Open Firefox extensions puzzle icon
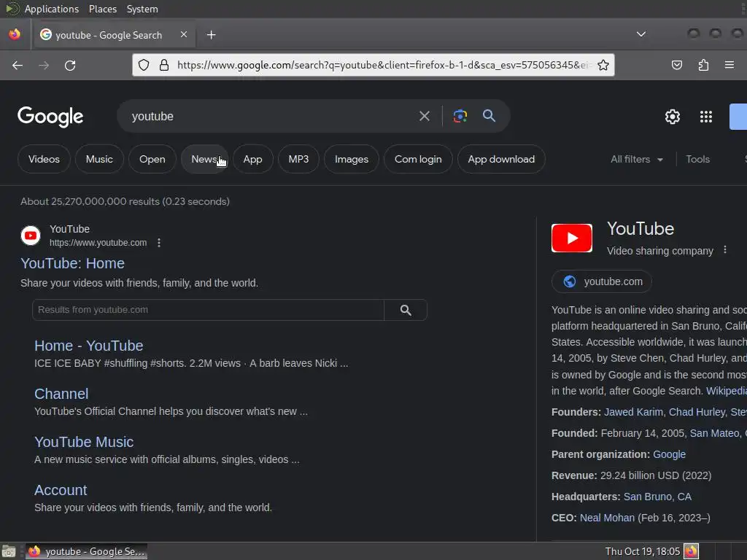The height and width of the screenshot is (560, 747). point(703,65)
